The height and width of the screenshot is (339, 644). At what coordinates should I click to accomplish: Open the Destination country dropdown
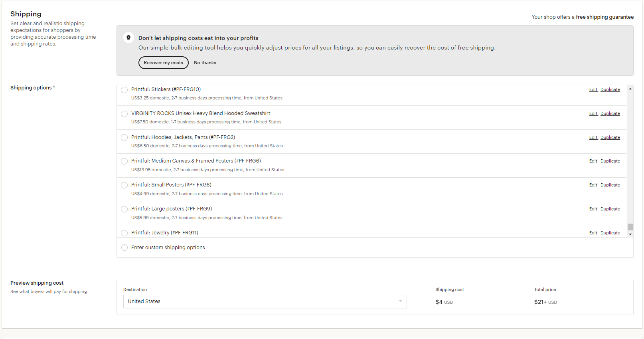pos(265,301)
